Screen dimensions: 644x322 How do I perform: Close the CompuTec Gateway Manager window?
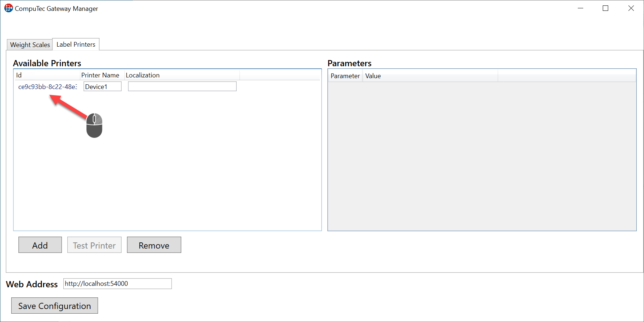[x=631, y=8]
